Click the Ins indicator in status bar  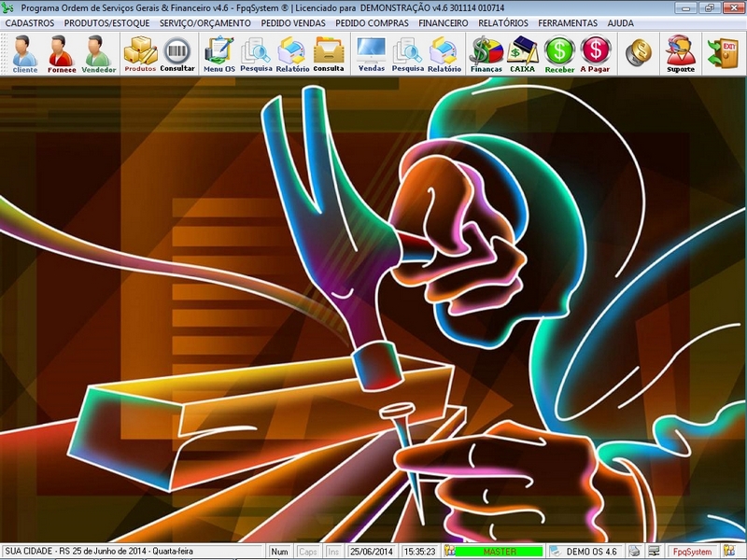(x=333, y=552)
